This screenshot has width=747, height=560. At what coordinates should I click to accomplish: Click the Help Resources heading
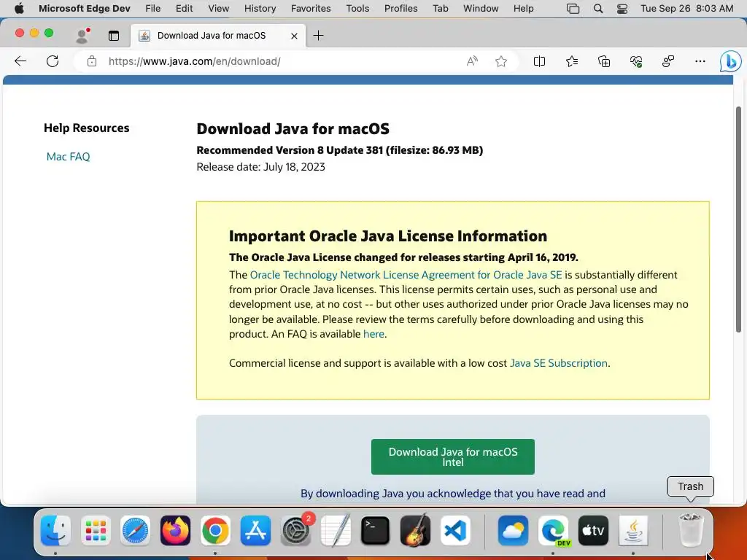point(86,128)
